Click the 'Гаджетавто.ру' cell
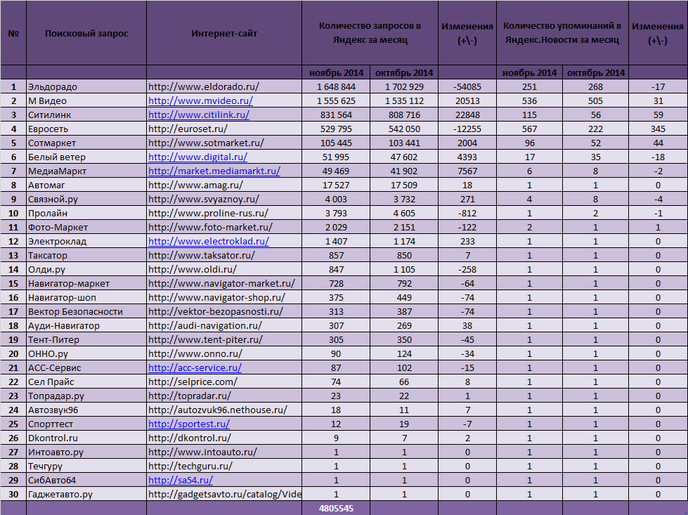This screenshot has width=688, height=515. point(86,494)
